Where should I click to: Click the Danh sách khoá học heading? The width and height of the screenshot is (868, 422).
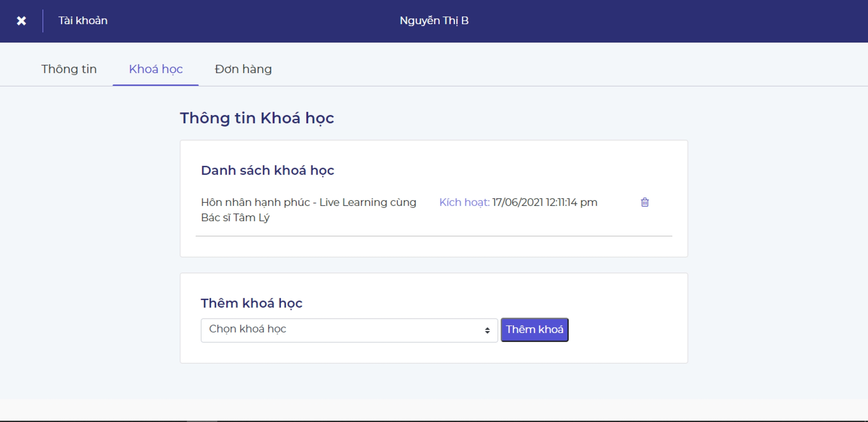[267, 170]
